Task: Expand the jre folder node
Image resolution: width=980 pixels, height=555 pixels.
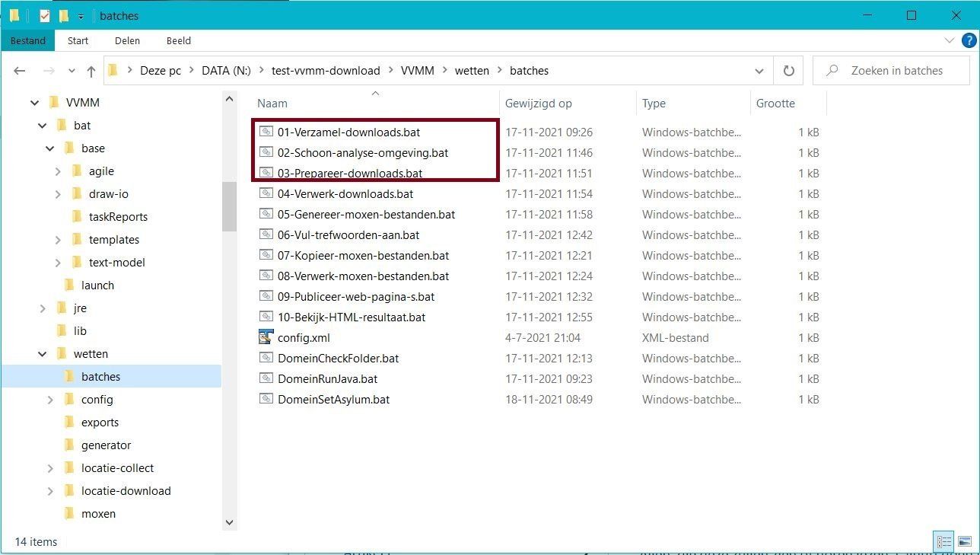Action: point(43,308)
